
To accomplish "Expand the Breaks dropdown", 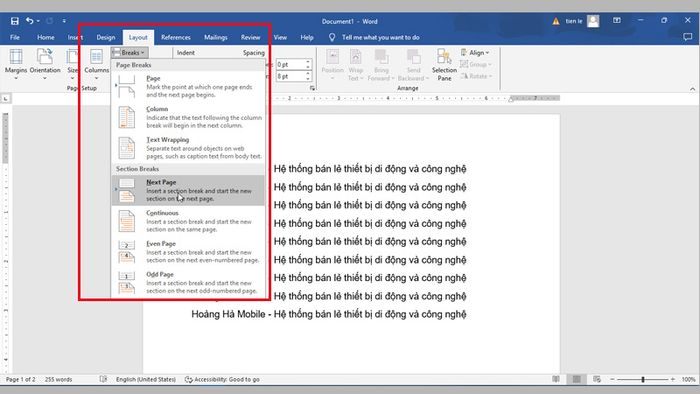I will pyautogui.click(x=129, y=53).
